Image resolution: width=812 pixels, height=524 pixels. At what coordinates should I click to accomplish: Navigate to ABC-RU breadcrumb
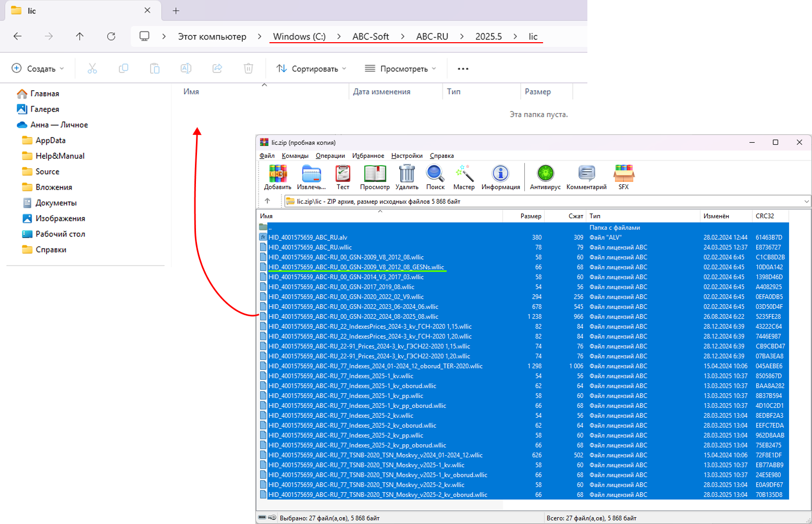[432, 36]
